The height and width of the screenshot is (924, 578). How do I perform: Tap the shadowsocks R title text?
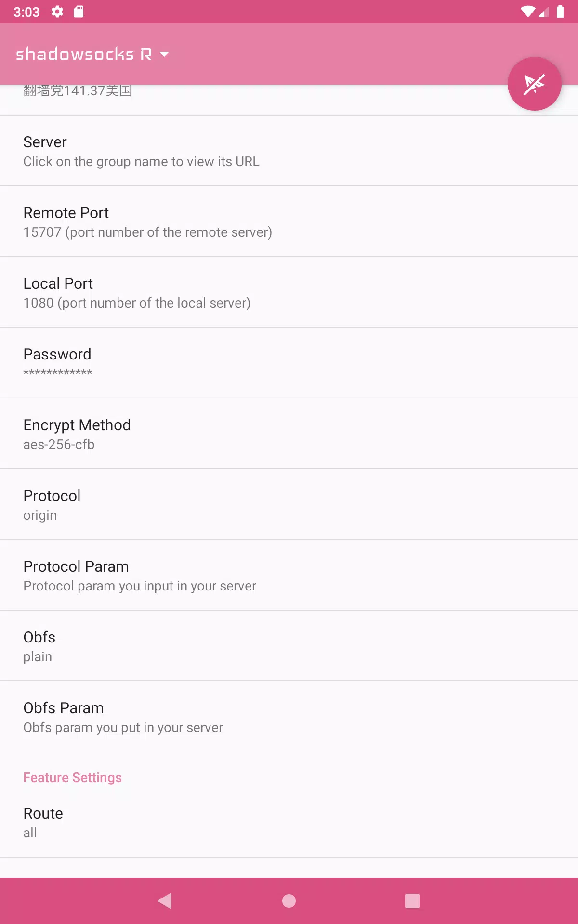84,54
